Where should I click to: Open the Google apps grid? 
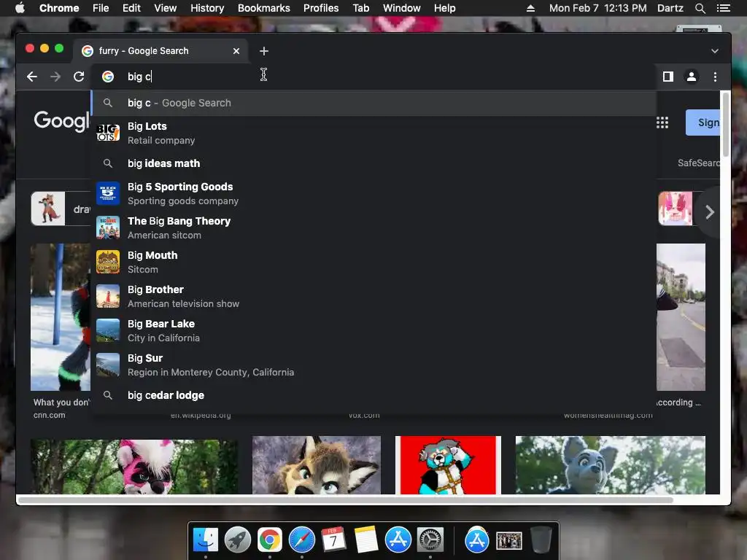coord(662,122)
